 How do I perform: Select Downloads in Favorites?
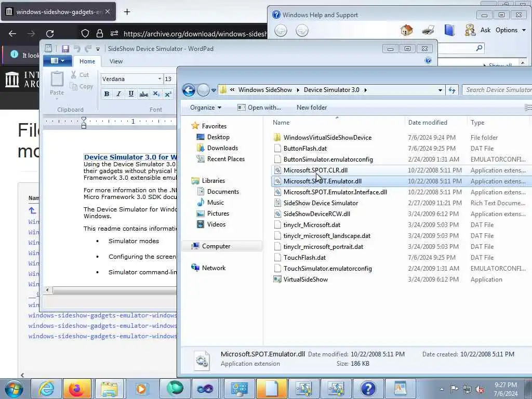222,148
